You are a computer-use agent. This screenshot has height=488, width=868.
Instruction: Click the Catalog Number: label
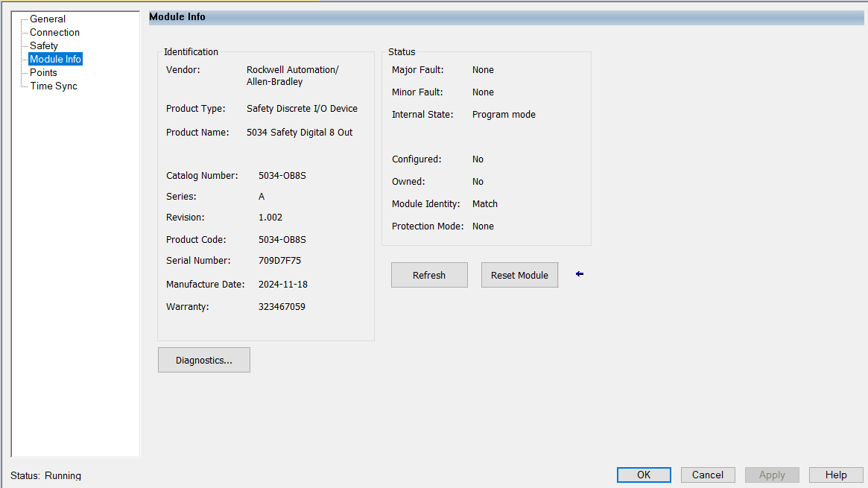coord(202,175)
